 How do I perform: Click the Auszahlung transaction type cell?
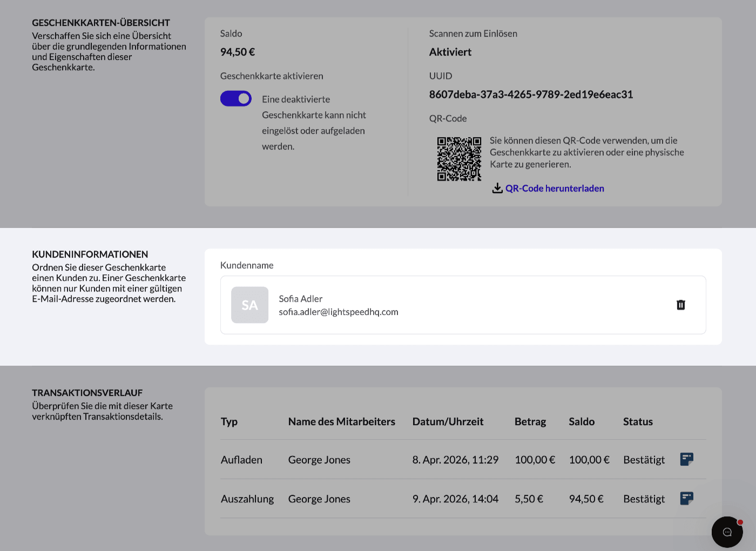(247, 499)
